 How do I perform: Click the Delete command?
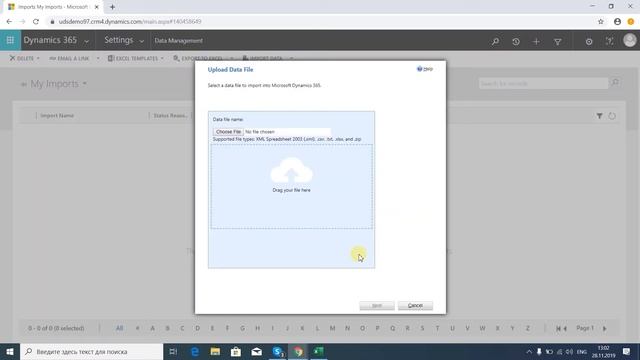point(22,58)
